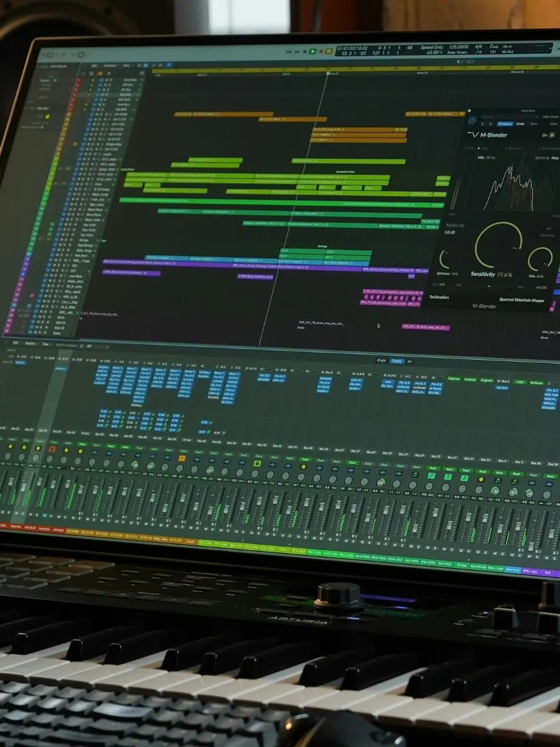Select the purple Forest Evening Crickets region
The image size is (560, 747).
[389, 270]
